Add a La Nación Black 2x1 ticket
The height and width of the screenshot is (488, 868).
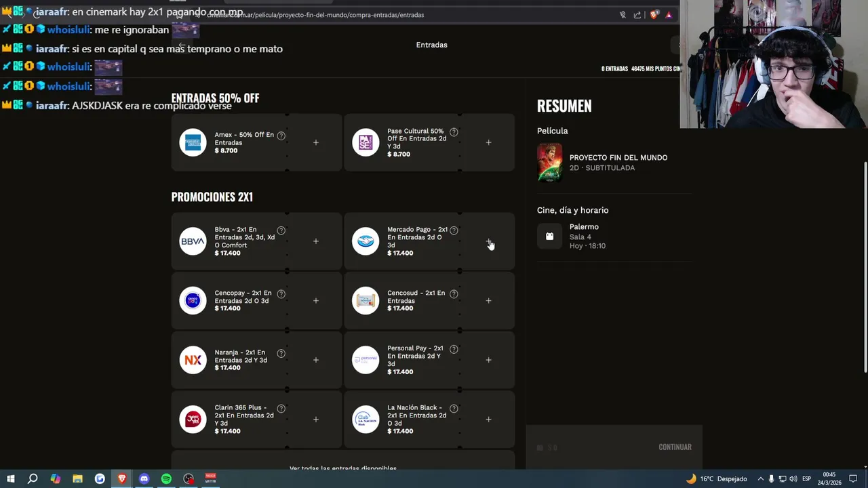click(488, 420)
